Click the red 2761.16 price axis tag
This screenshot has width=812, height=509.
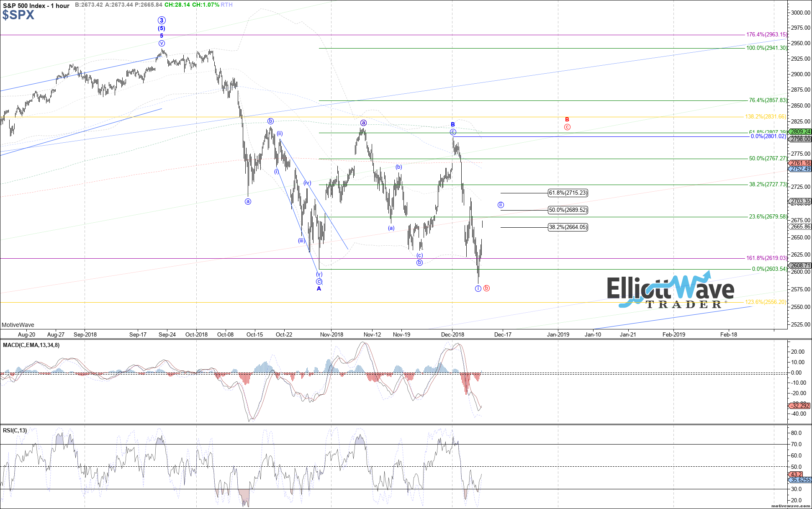pos(800,163)
